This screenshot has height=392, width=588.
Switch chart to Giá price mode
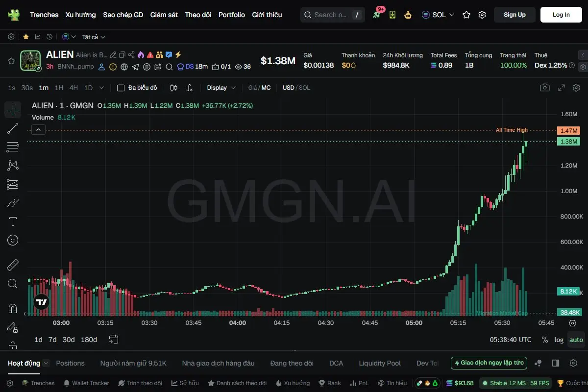[x=252, y=88]
